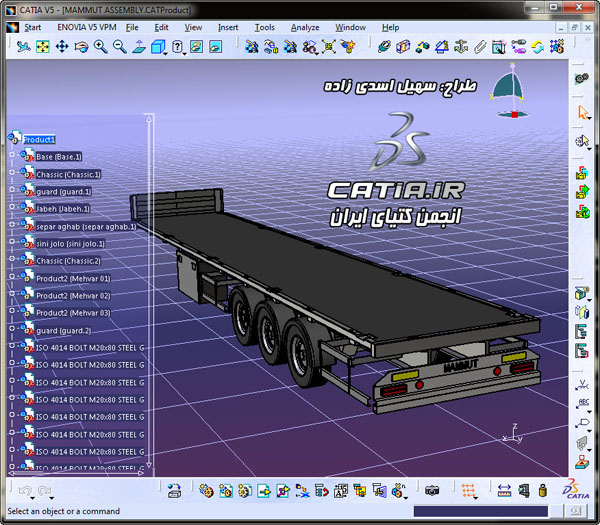Click the Undo arrow
This screenshot has height=525, width=600.
(x=25, y=490)
